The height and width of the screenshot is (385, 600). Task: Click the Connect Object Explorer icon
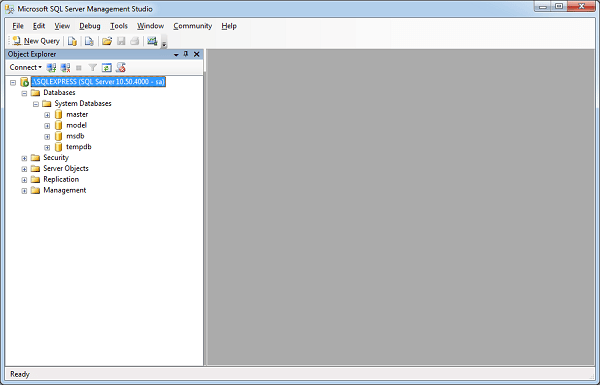pyautogui.click(x=51, y=68)
